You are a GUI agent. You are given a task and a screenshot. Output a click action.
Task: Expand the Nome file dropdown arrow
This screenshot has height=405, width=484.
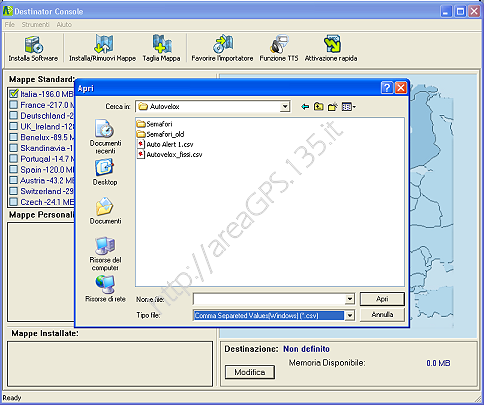349,299
